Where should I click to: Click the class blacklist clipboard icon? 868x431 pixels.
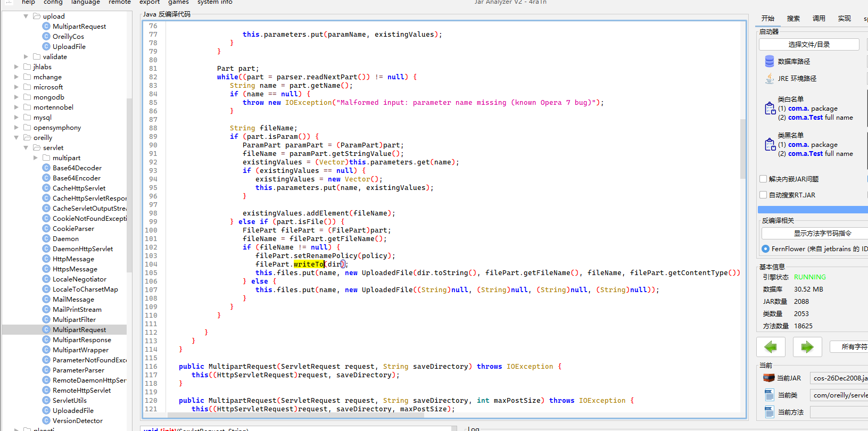click(770, 145)
